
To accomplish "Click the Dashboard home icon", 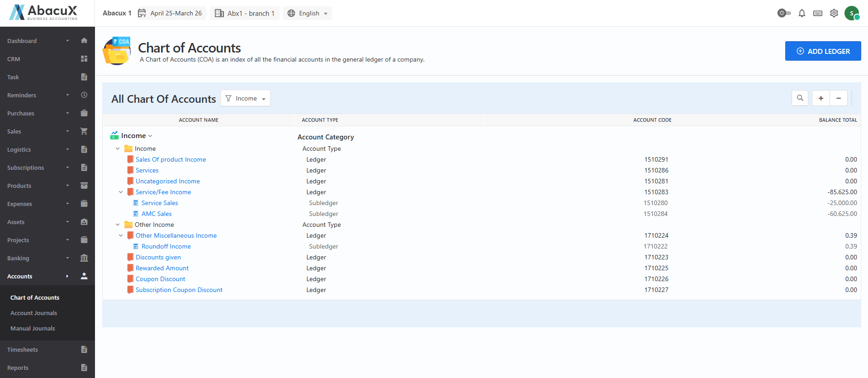I will tap(84, 41).
